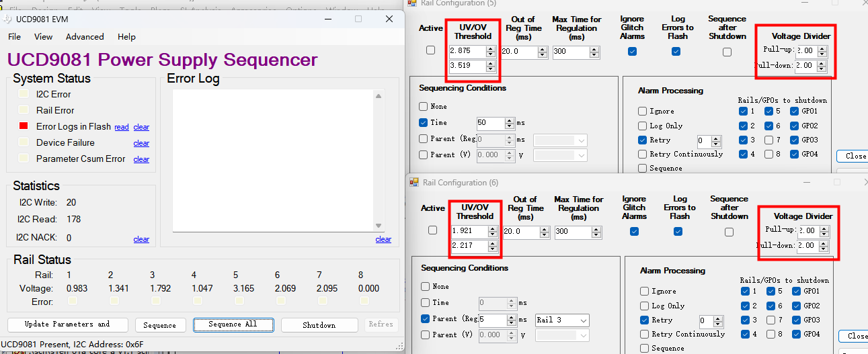Click the Rail Configuration (6) window icon
The width and height of the screenshot is (868, 354).
(413, 182)
